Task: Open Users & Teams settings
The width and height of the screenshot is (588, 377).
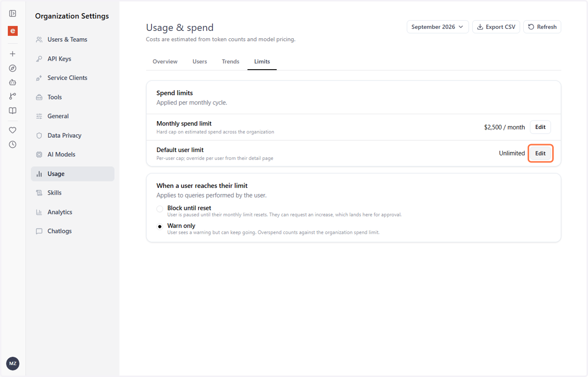Action: tap(73, 40)
